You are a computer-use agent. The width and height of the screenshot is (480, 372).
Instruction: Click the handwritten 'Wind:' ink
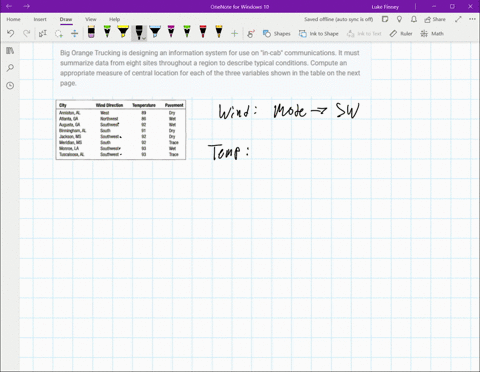237,111
